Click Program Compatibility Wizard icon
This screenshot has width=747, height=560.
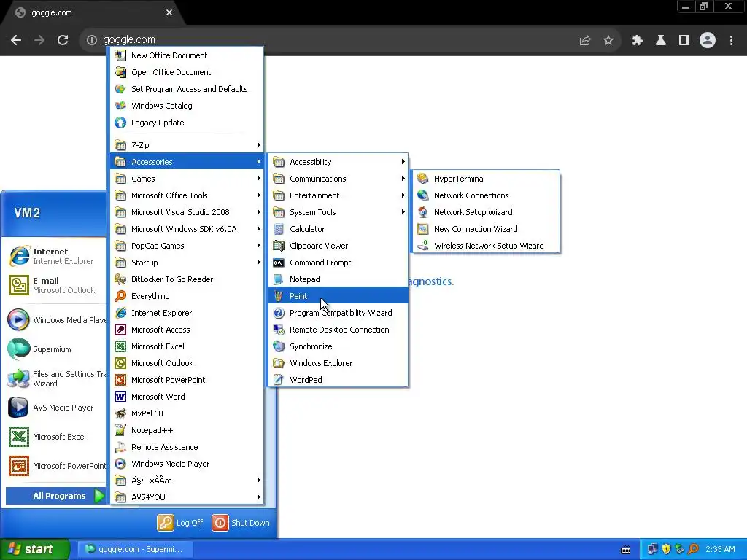(279, 313)
